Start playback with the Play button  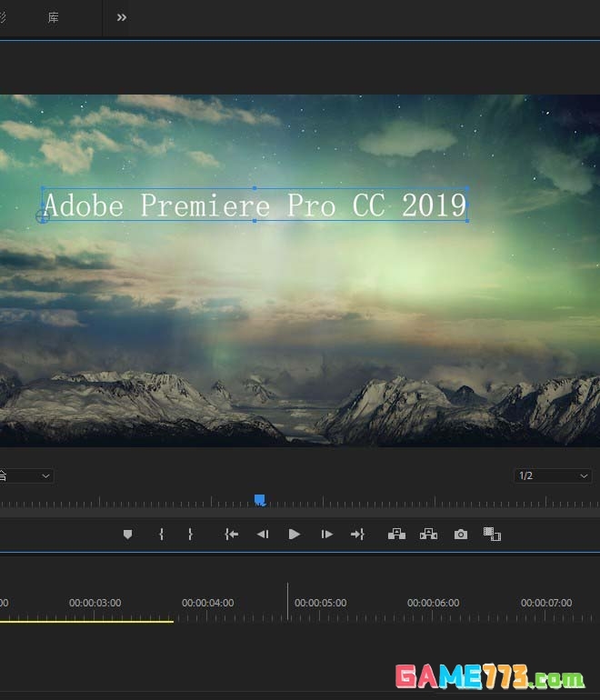click(x=295, y=534)
